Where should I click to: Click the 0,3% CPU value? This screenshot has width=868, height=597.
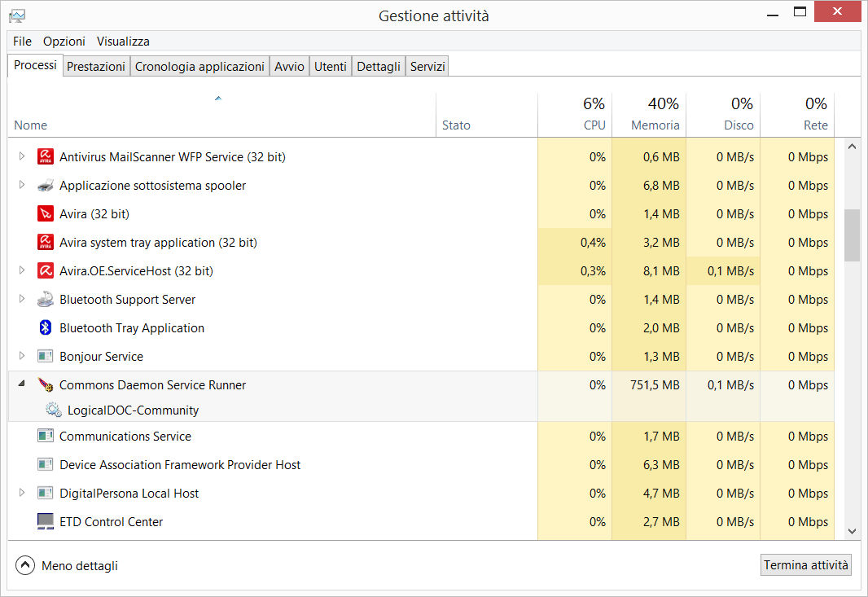[593, 271]
